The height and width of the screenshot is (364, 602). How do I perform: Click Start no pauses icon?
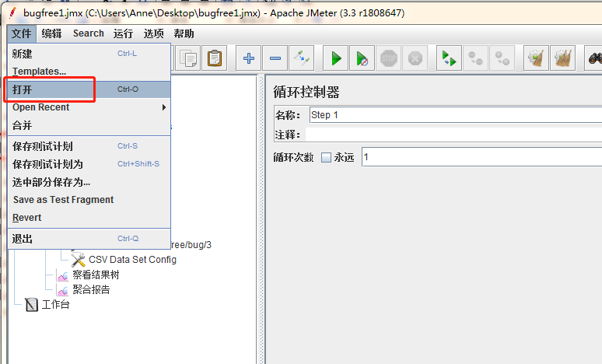362,58
